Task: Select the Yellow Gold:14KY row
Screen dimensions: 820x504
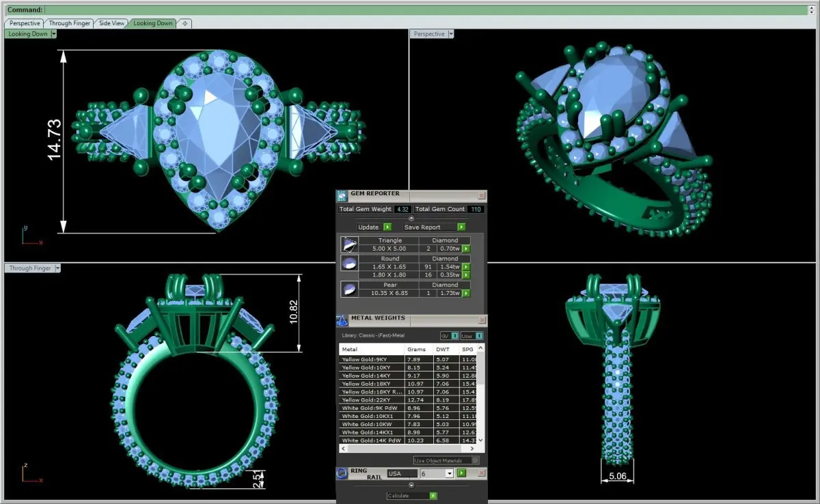Action: tap(408, 376)
